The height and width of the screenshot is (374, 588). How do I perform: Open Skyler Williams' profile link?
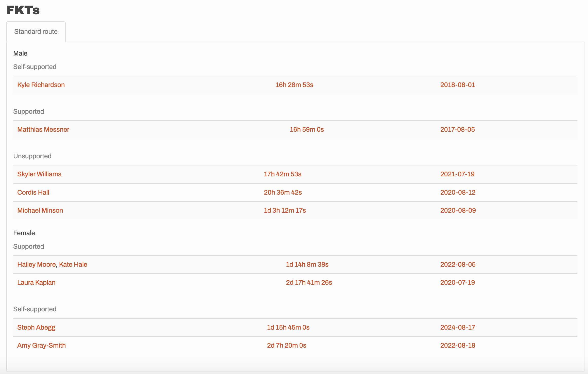click(39, 174)
